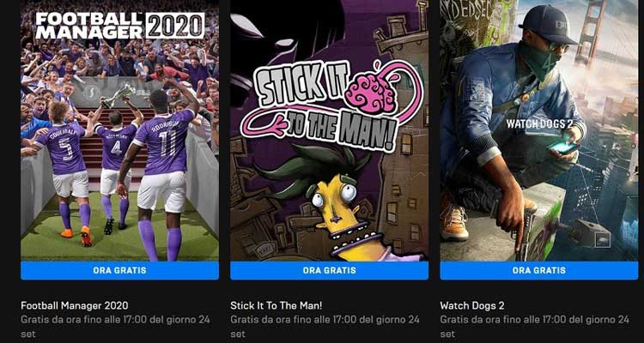644x343 pixels.
Task: Open the Stick It To The Man! title link
Action: click(x=276, y=305)
